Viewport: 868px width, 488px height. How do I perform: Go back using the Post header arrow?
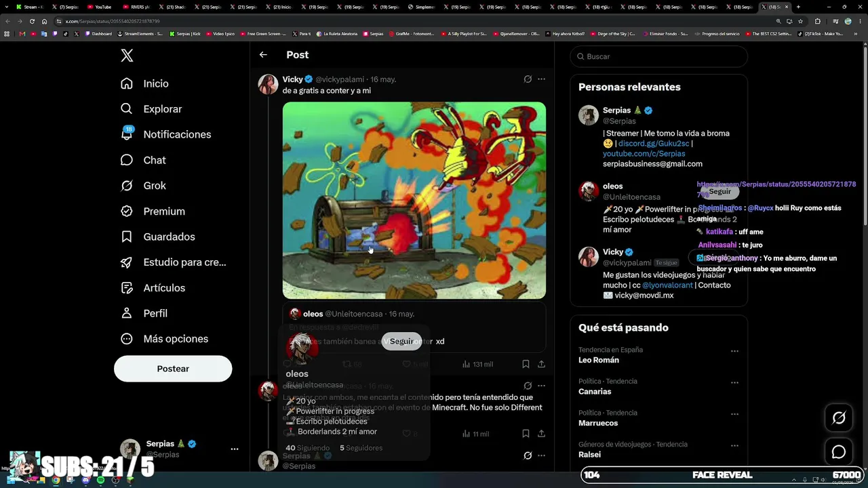tap(263, 55)
